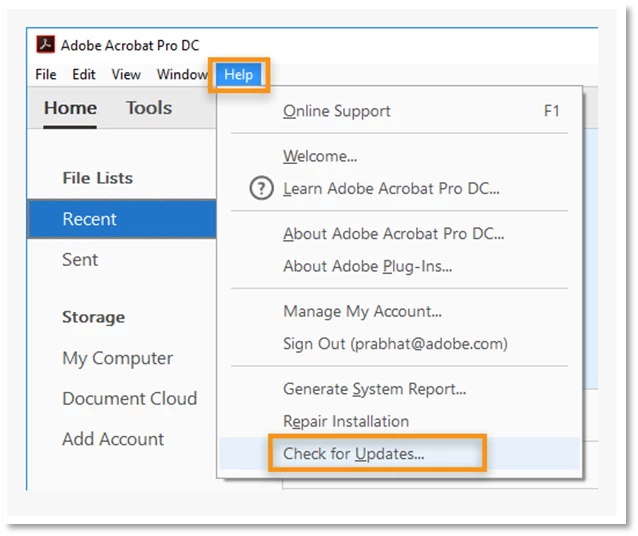Screen dimensions: 638x536
Task: Click Sign Out (prabhat@adobe.com)
Action: tap(400, 344)
